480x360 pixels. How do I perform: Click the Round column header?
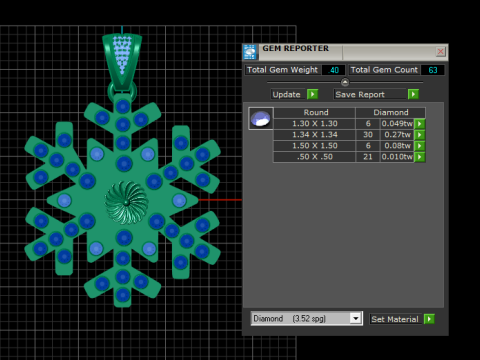314,113
